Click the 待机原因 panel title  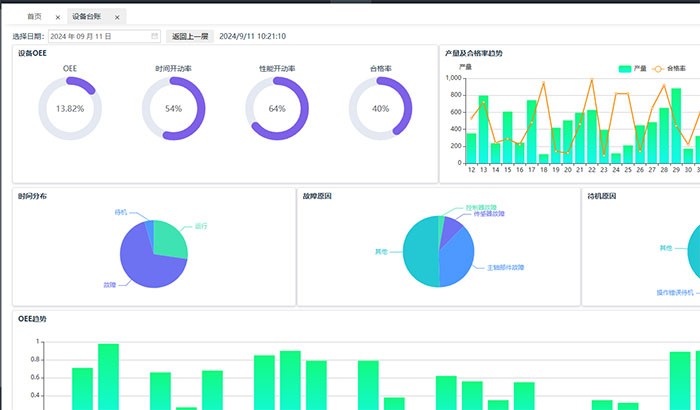602,196
